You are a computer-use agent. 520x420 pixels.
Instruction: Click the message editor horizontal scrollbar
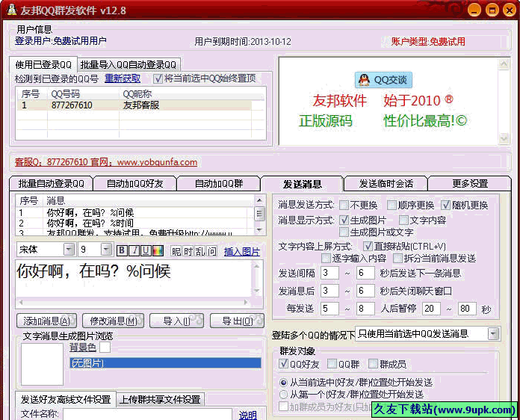(x=134, y=302)
